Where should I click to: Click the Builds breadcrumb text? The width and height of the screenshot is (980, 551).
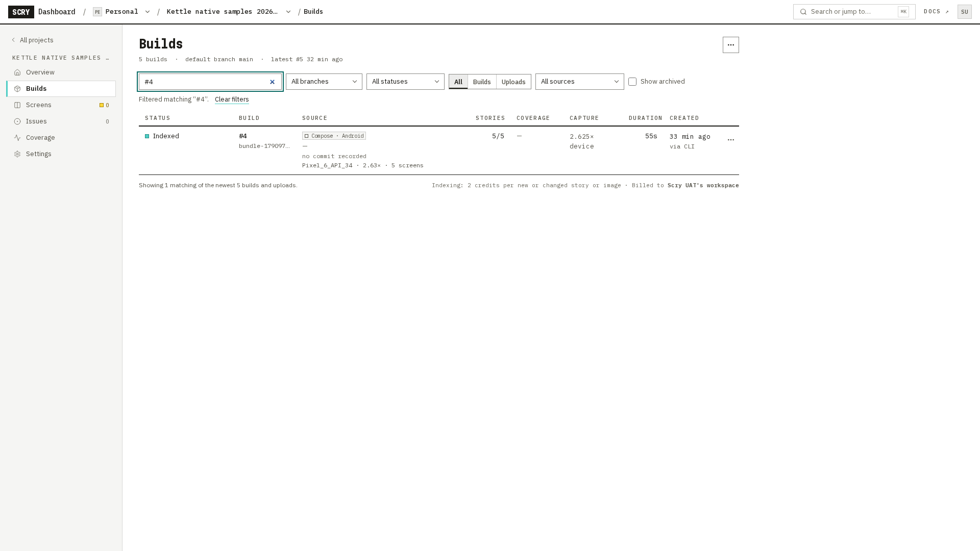[313, 12]
